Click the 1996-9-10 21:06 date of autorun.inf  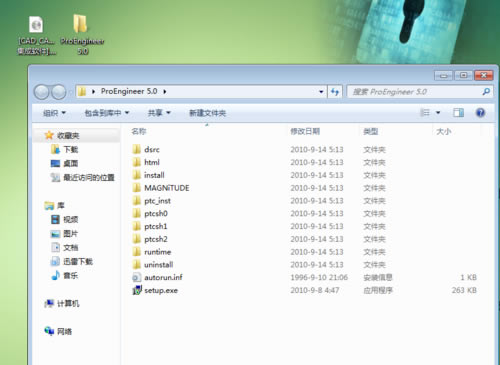click(x=319, y=277)
